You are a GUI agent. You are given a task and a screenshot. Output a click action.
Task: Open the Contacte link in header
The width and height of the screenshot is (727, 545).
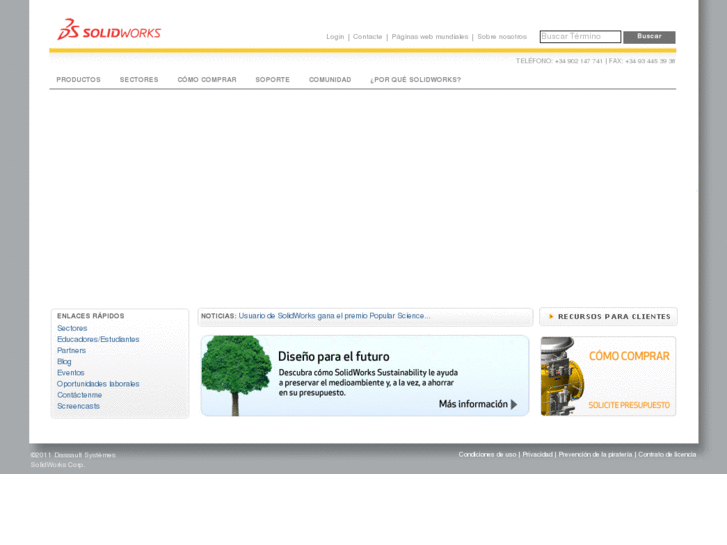(x=368, y=37)
